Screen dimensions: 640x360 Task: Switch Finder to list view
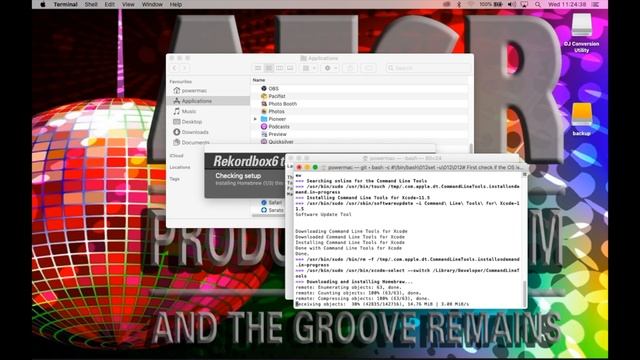click(x=269, y=68)
